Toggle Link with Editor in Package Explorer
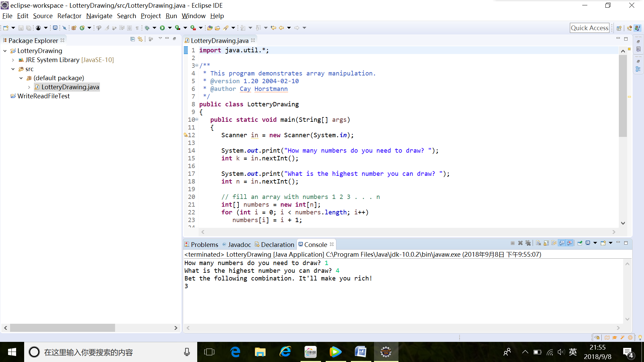644x362 pixels. [x=140, y=39]
